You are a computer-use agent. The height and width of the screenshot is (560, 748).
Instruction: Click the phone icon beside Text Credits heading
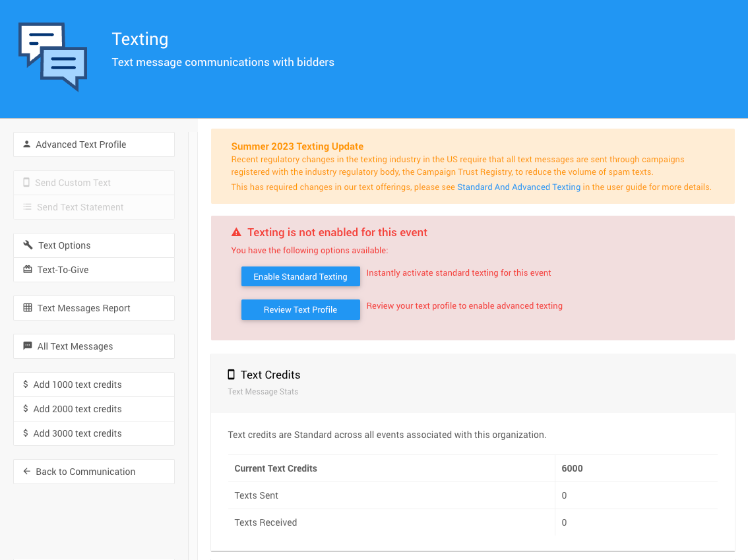231,375
